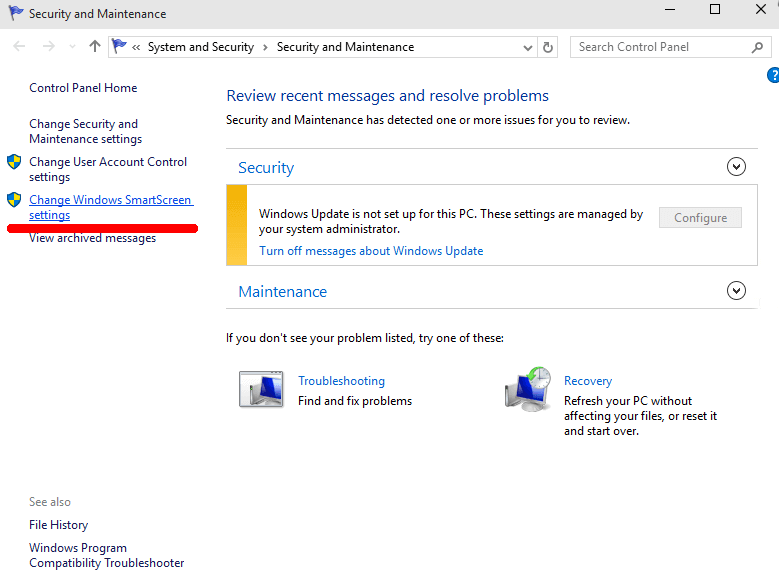Screen dimensions: 779x578
Task: Open the Recovery link
Action: (x=588, y=381)
